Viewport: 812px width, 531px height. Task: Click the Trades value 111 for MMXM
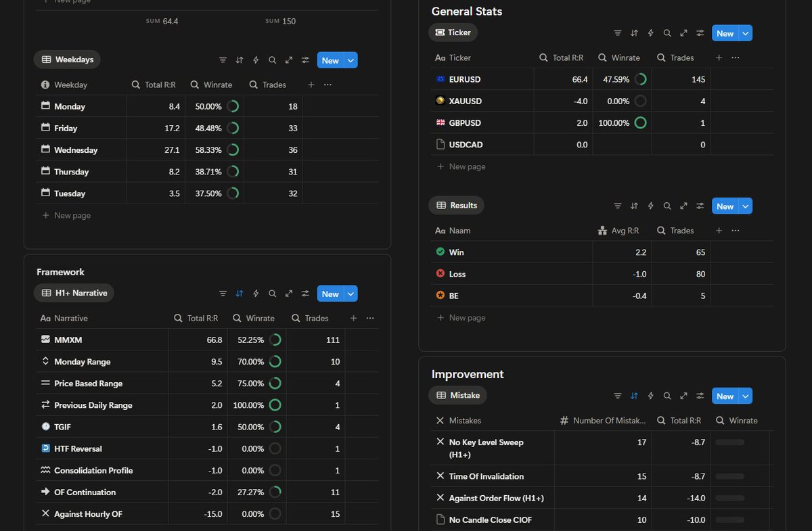pos(333,340)
